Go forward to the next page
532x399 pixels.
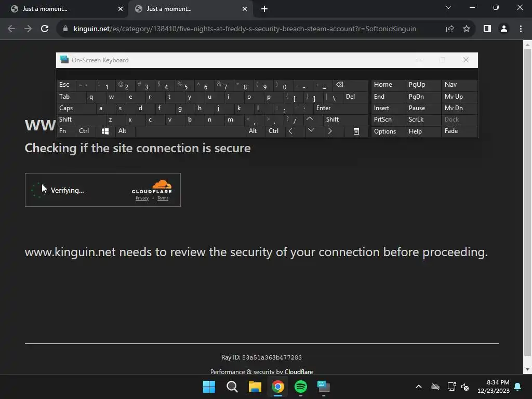(x=28, y=29)
